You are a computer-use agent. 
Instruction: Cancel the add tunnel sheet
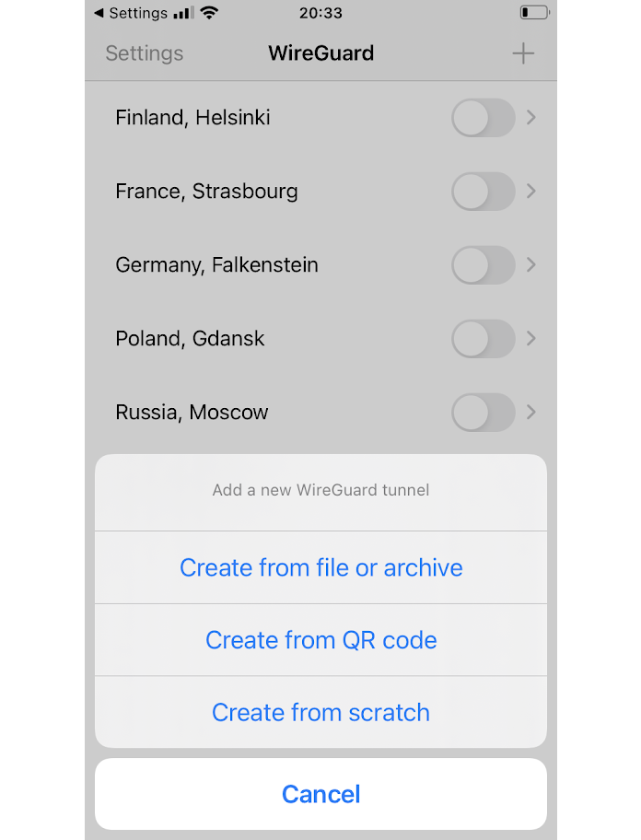coord(320,794)
